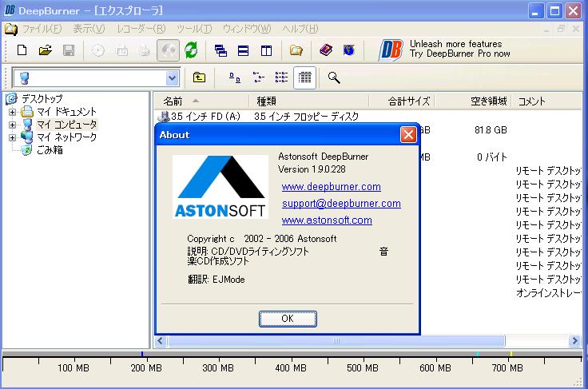Sort by the 空き領域 column header

(473, 101)
